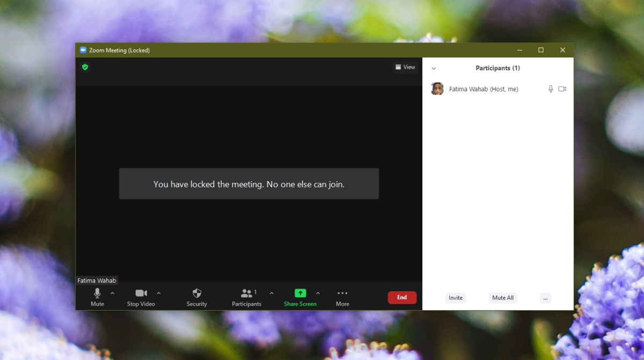
Task: Open share options arrow beside Share Screen
Action: pyautogui.click(x=318, y=293)
